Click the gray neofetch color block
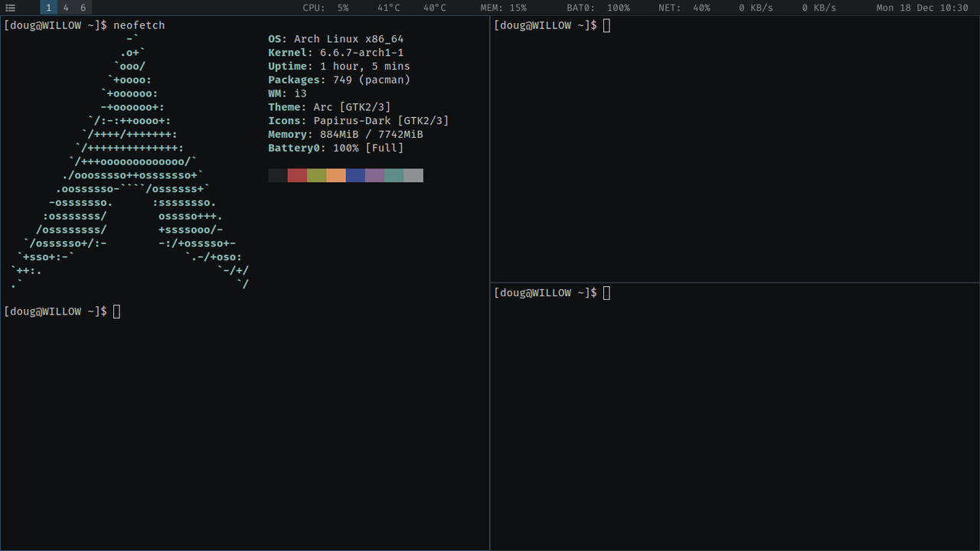 (413, 175)
